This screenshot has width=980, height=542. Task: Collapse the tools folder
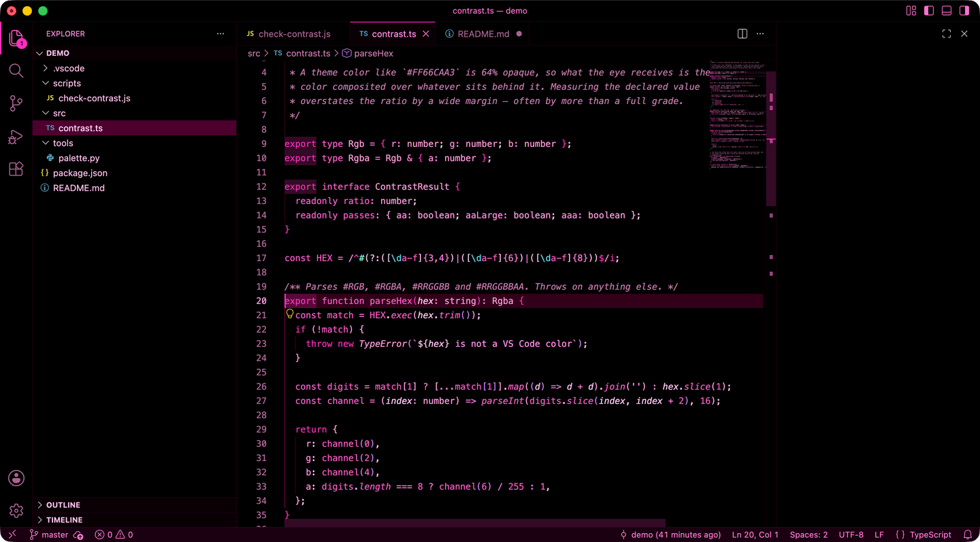[134, 143]
